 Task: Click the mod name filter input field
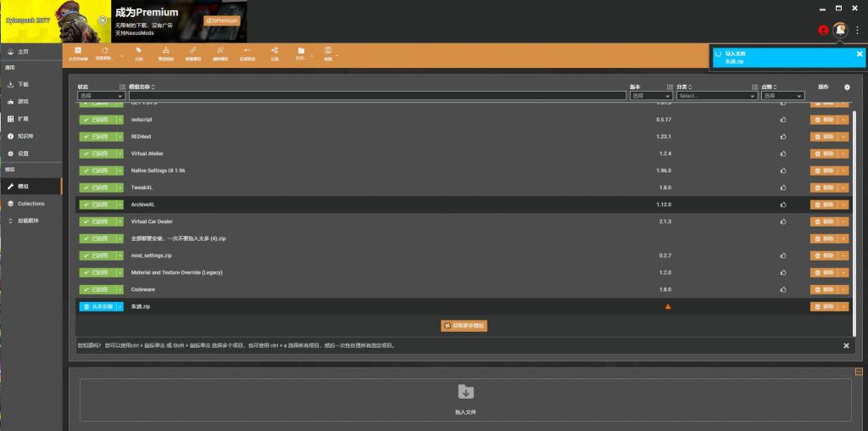[x=377, y=96]
